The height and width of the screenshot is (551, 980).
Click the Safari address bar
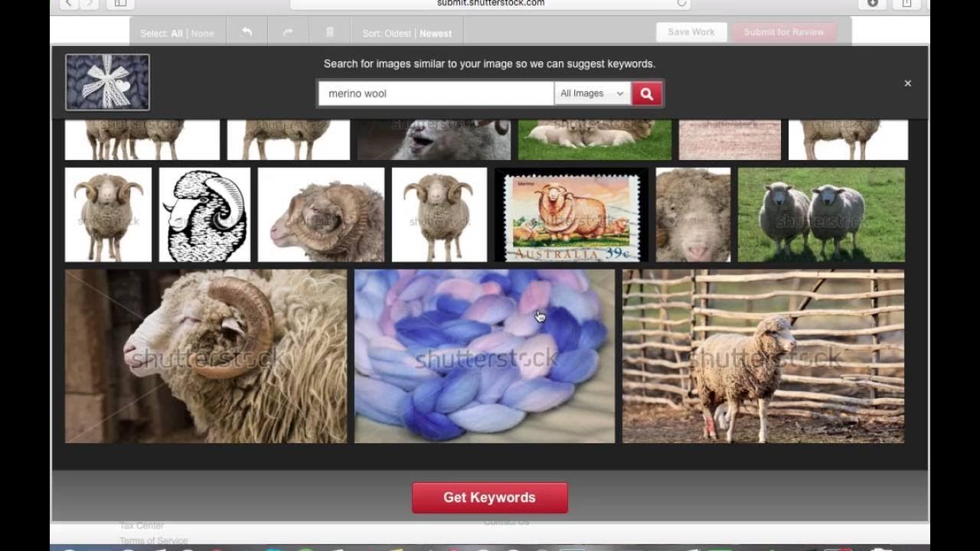[490, 3]
